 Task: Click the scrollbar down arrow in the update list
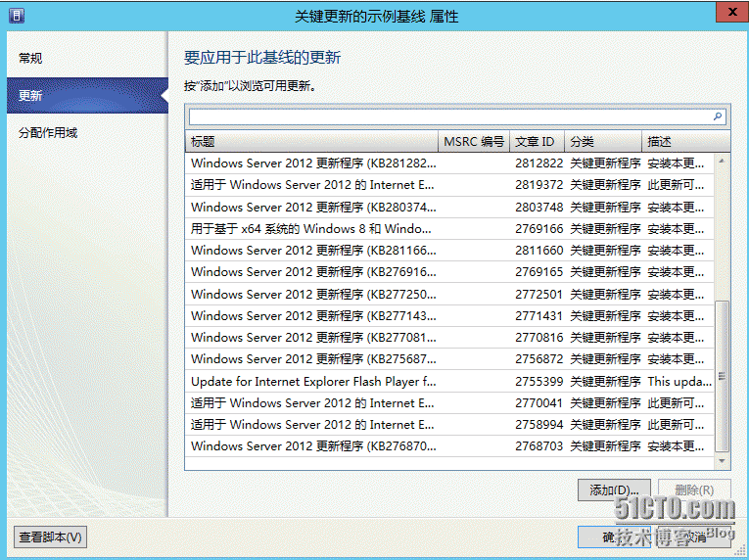tap(722, 461)
